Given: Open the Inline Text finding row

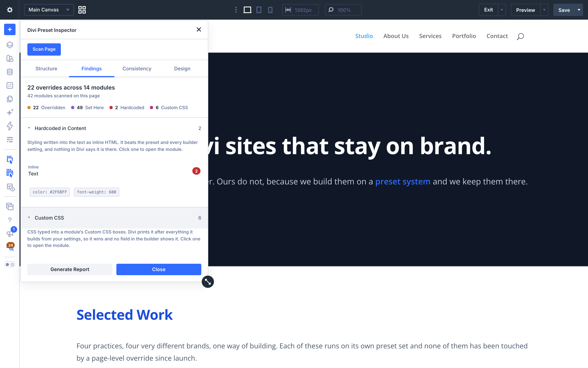Looking at the screenshot, I should 114,171.
